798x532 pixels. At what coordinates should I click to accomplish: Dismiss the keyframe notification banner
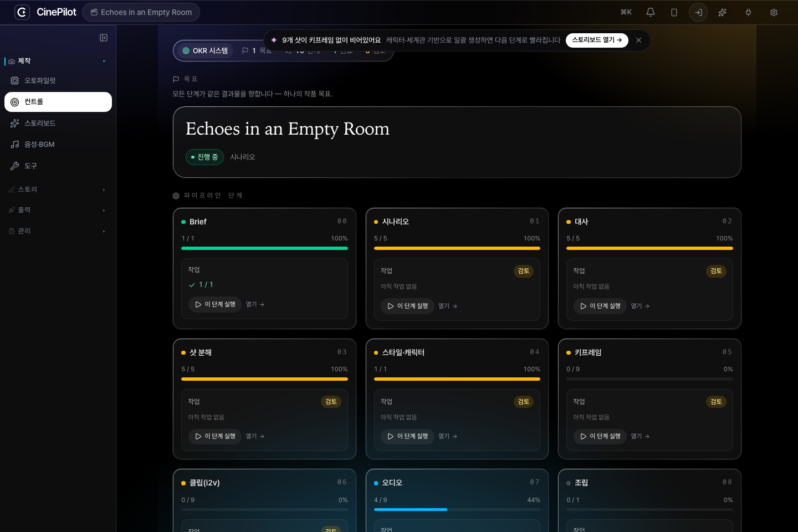tap(638, 40)
